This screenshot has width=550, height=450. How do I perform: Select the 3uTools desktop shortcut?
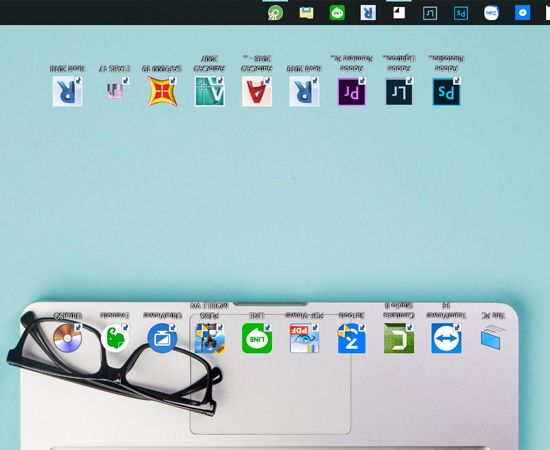point(351,338)
